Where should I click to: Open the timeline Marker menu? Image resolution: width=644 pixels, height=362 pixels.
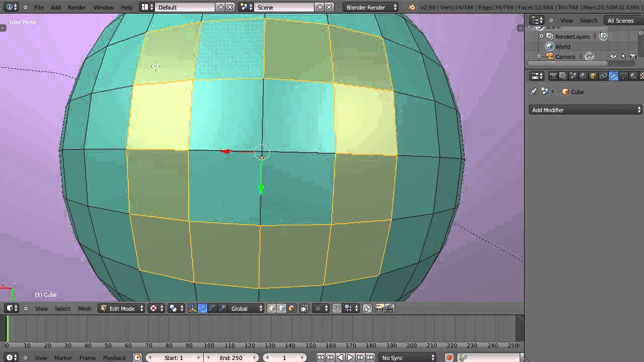coord(63,357)
